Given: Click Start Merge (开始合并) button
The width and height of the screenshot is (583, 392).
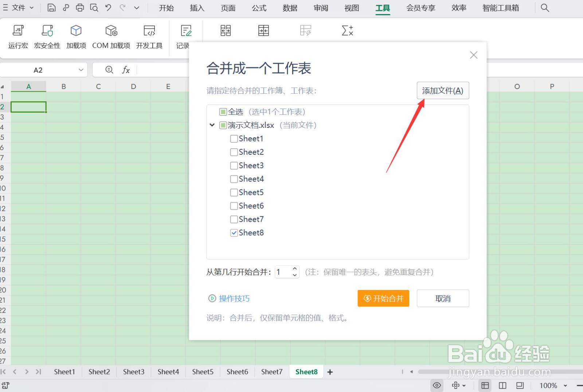Looking at the screenshot, I should [x=383, y=298].
